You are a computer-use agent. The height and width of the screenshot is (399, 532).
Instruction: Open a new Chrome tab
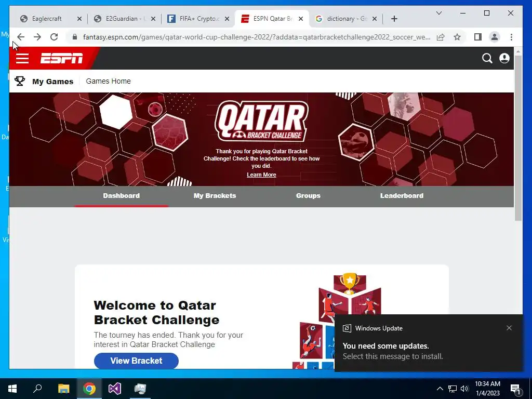(x=394, y=19)
